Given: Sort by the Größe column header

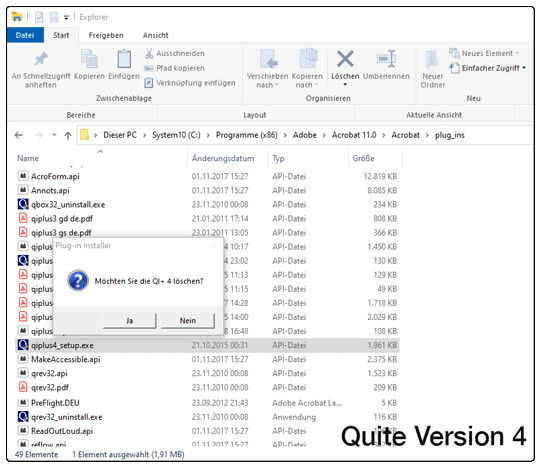Looking at the screenshot, I should (x=364, y=158).
